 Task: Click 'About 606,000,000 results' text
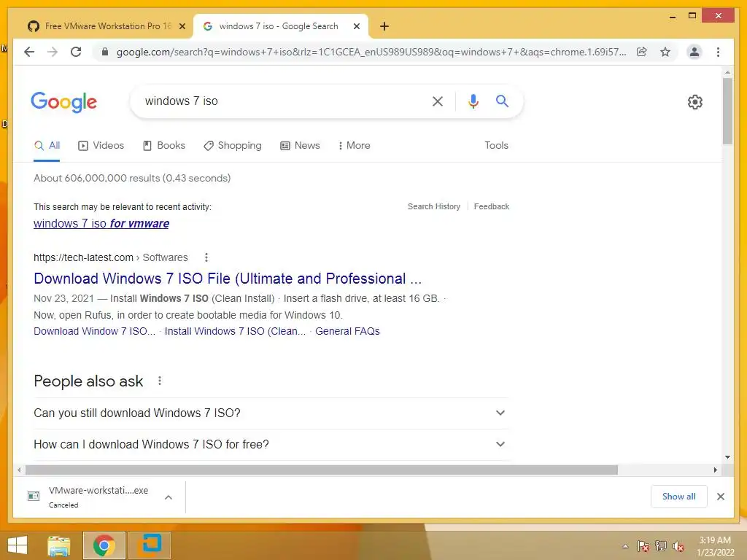(132, 178)
